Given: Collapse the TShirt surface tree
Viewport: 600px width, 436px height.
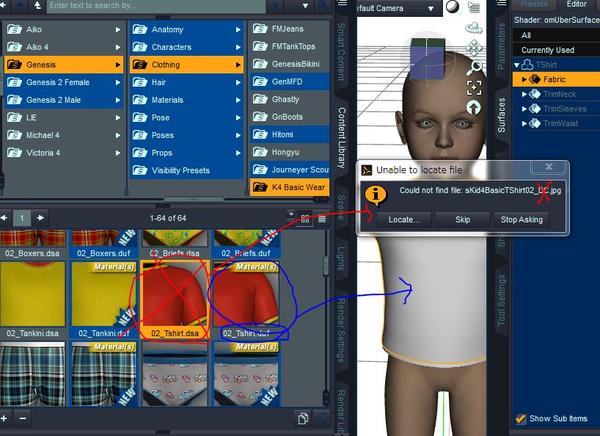Looking at the screenshot, I should [517, 65].
